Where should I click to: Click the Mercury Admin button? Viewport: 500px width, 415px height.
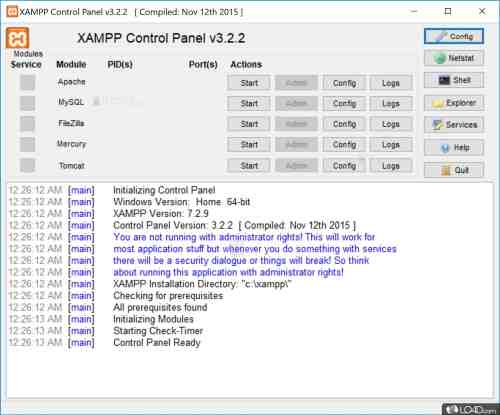point(296,145)
